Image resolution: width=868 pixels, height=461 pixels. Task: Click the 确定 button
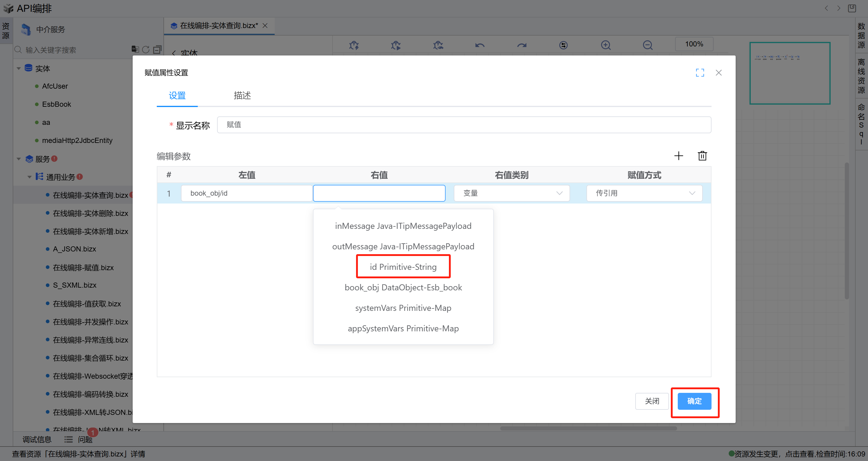click(694, 401)
